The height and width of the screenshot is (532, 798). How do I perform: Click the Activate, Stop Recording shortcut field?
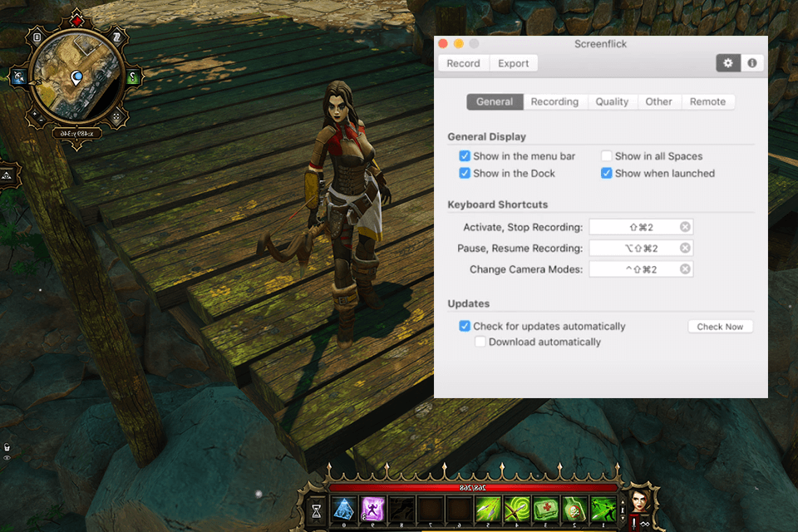(x=641, y=227)
